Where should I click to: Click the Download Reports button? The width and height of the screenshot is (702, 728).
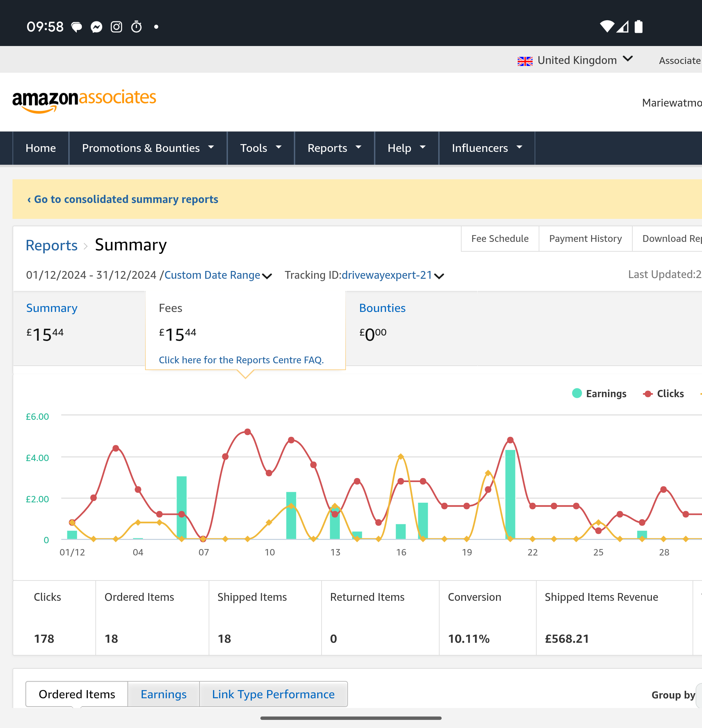(x=667, y=238)
